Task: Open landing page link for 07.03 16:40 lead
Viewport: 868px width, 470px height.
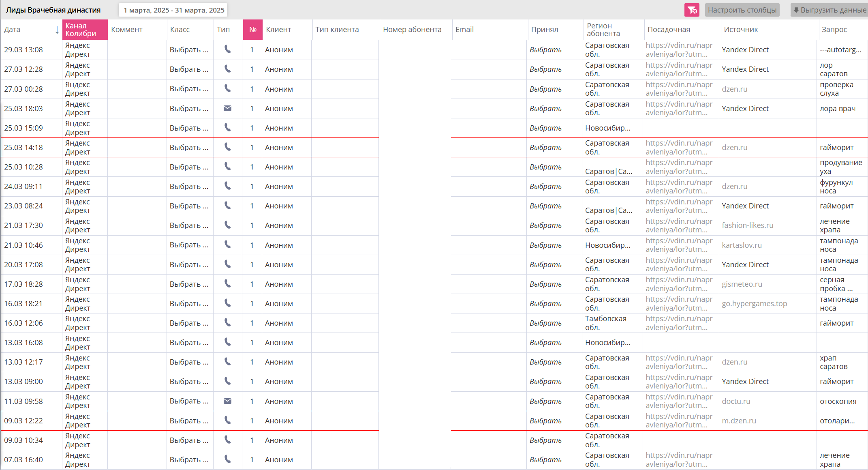Action: tap(679, 460)
